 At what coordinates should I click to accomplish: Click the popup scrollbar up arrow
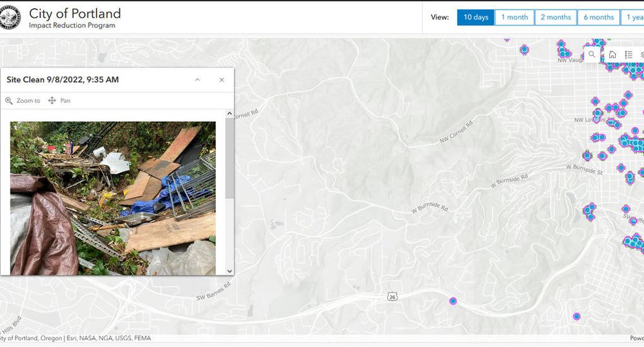[229, 114]
